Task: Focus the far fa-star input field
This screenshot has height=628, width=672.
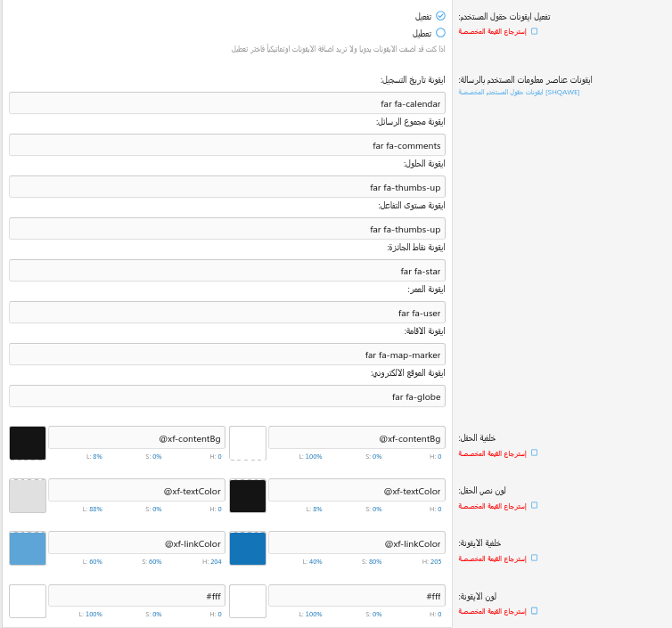Action: pos(227,271)
